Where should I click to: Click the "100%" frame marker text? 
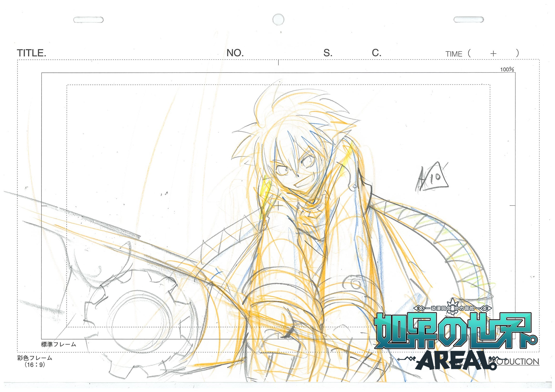pos(507,70)
